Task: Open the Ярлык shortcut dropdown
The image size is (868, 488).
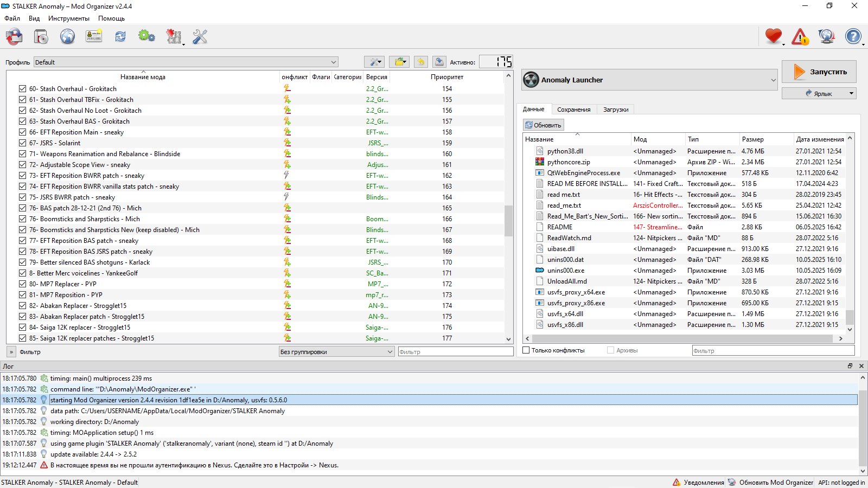Action: pyautogui.click(x=851, y=93)
